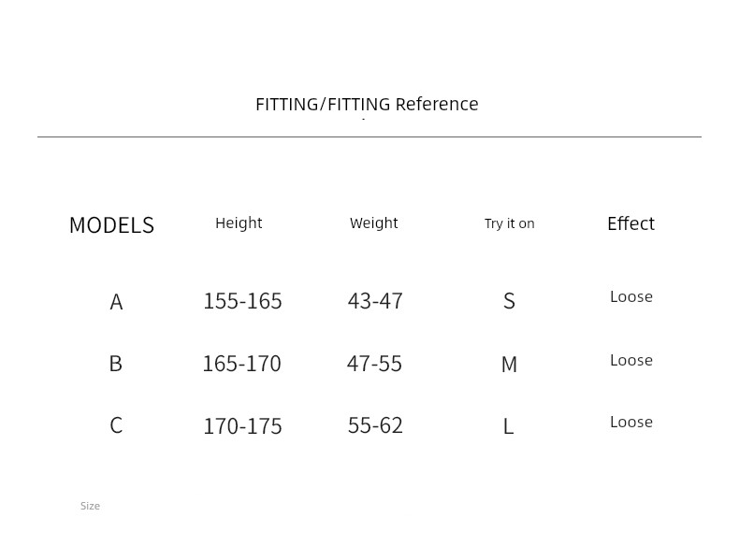Select the 47-55 weight value
Image resolution: width=739 pixels, height=560 pixels.
click(x=374, y=364)
